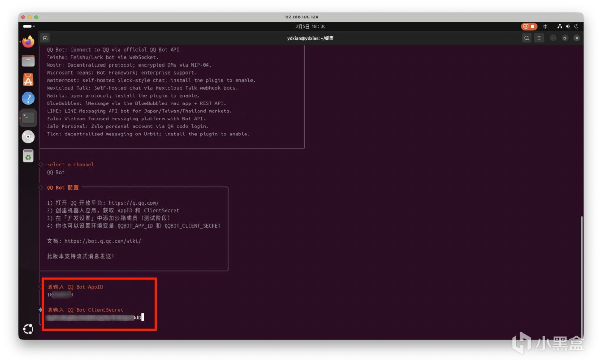Click the terminal search magnifier button

(x=527, y=38)
